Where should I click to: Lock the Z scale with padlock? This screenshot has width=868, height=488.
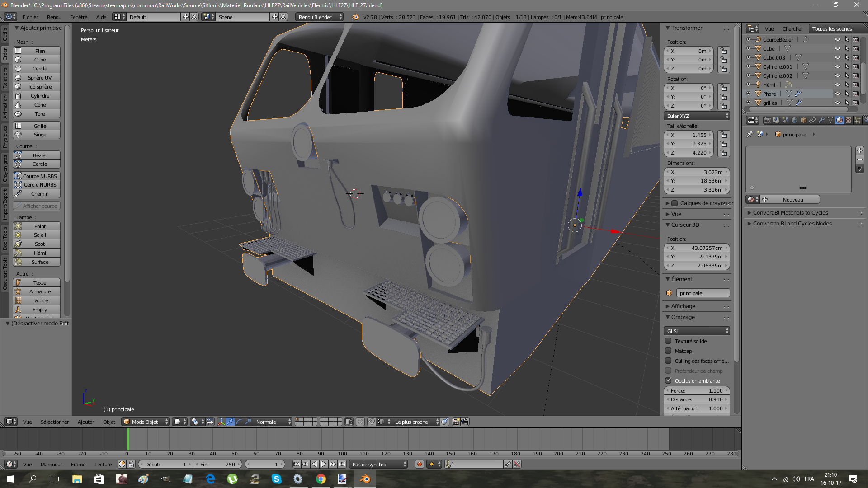point(724,153)
